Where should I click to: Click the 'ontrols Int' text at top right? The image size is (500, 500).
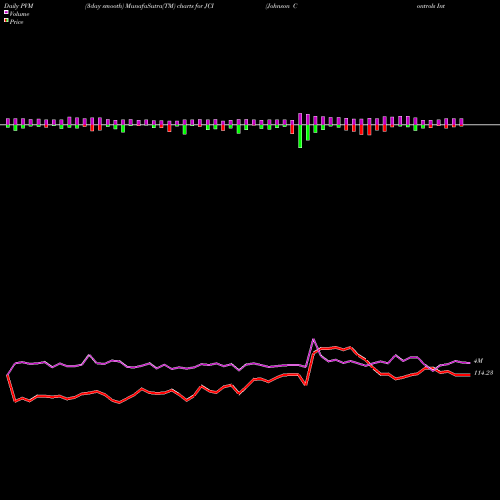(431, 6)
